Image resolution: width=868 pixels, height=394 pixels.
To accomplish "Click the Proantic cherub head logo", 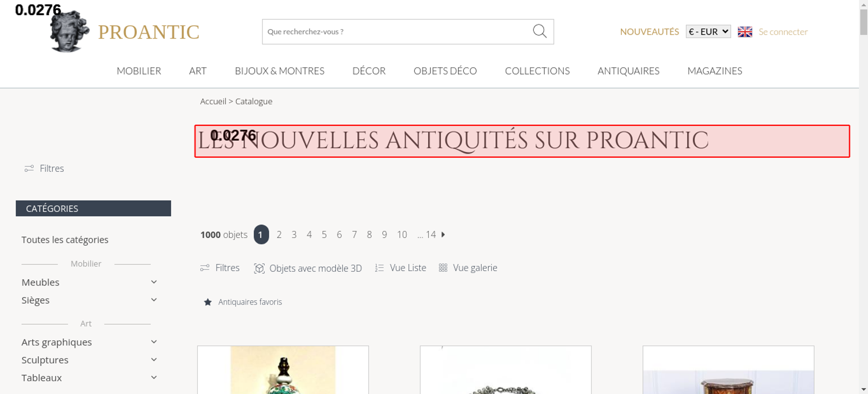I will click(69, 31).
